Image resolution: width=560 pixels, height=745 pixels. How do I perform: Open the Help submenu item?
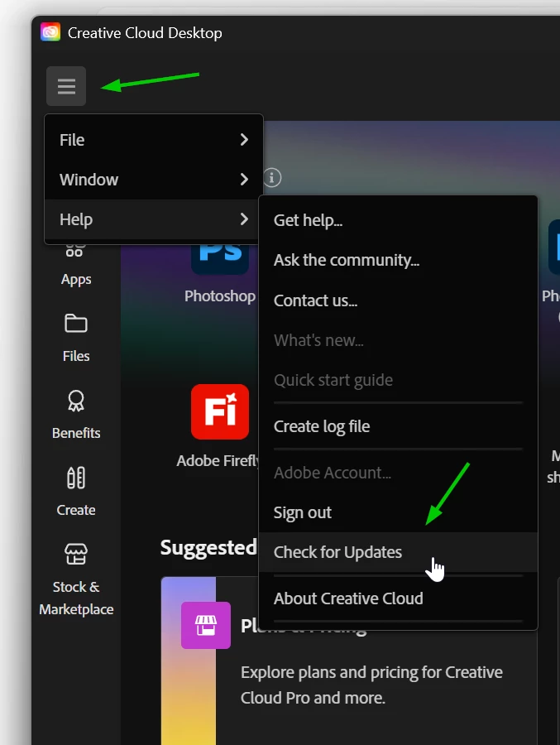coord(153,219)
